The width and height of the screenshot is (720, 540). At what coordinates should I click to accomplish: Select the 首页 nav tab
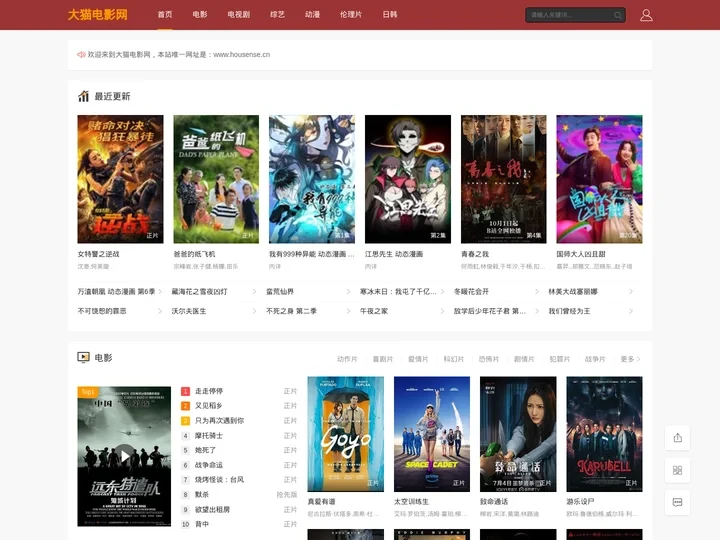[x=165, y=15]
